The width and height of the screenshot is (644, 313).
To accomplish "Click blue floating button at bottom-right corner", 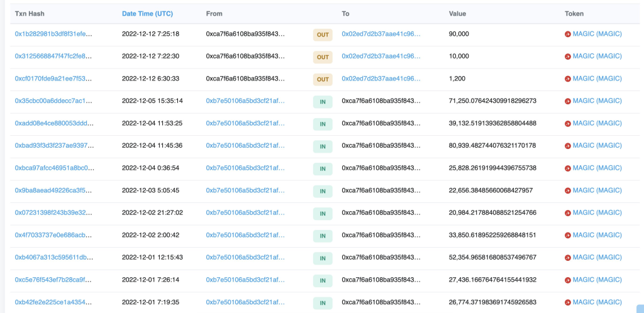I will click(x=640, y=309).
